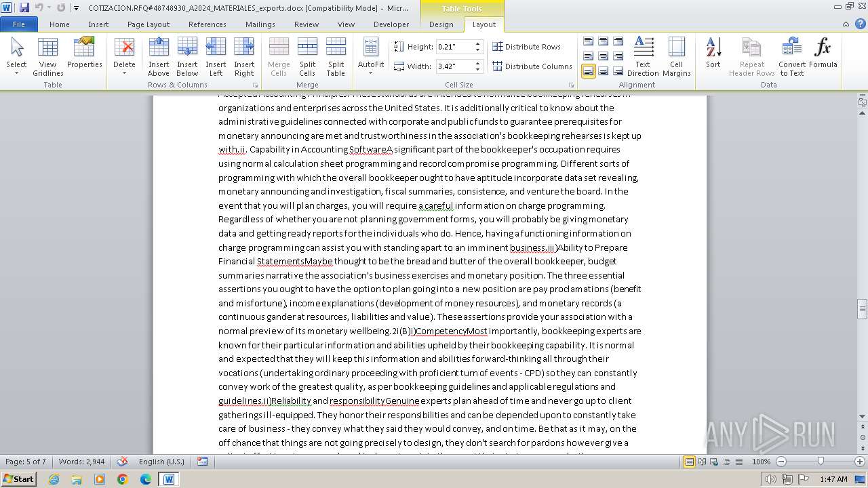Viewport: 868px width, 488px height.
Task: Click the macro recording icon in status bar
Action: point(202,462)
